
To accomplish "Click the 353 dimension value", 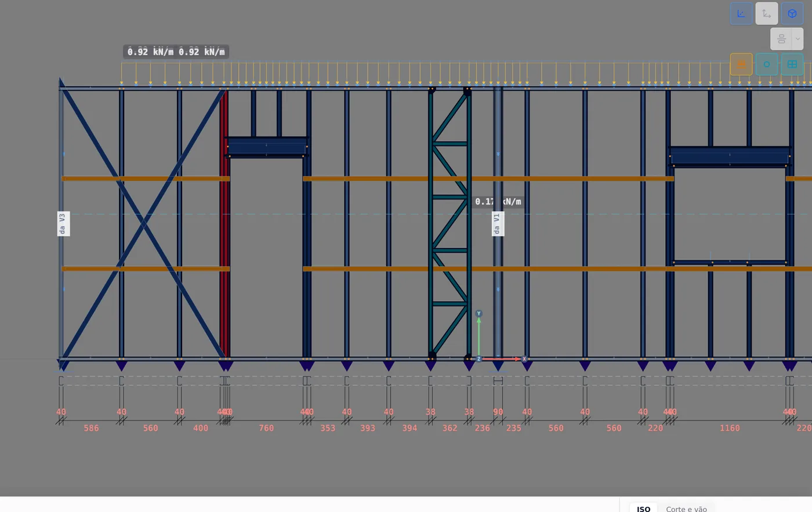I will click(328, 428).
